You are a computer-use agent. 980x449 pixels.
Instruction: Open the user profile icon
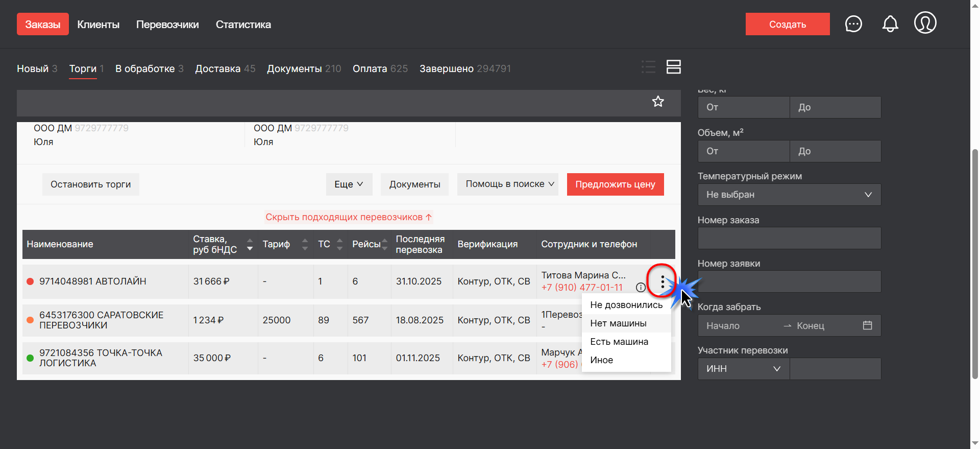click(x=925, y=23)
